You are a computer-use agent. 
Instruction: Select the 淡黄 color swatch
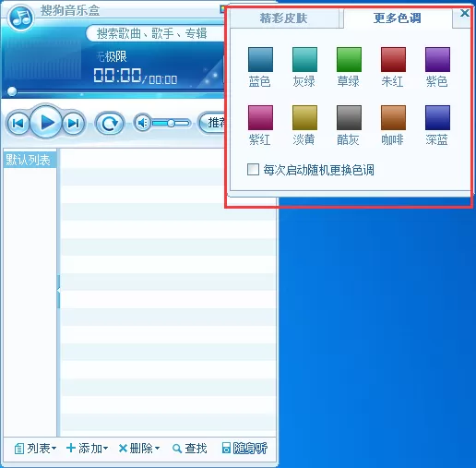coord(304,118)
